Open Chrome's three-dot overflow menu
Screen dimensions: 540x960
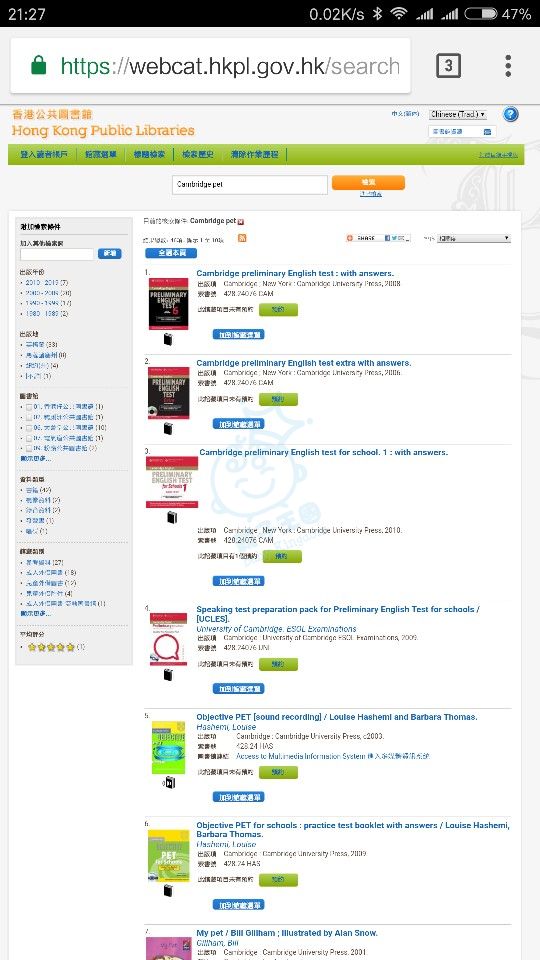508,66
